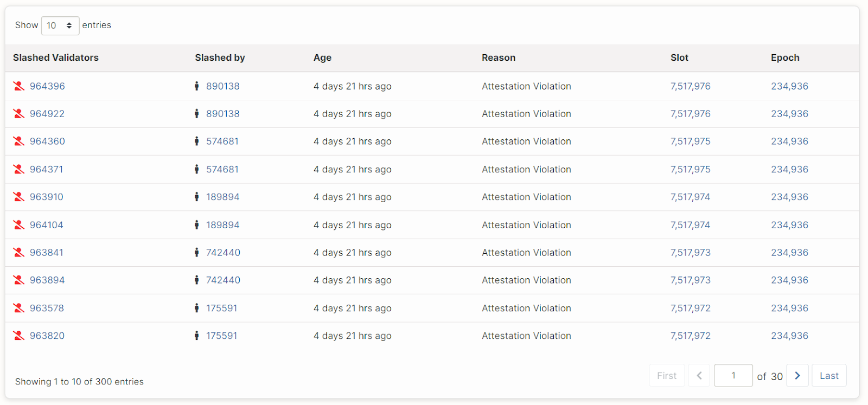
Task: Click the Slashed Validators column header
Action: [x=56, y=57]
